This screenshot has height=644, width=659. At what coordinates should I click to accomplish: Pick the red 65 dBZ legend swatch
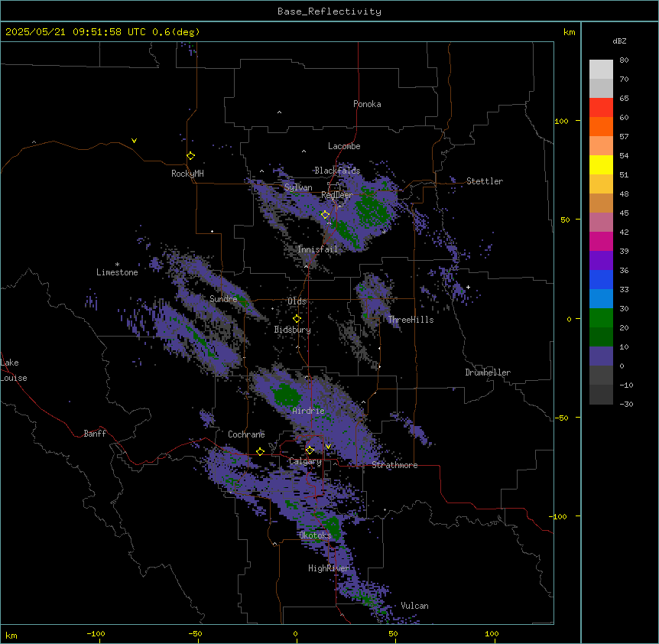tap(601, 108)
